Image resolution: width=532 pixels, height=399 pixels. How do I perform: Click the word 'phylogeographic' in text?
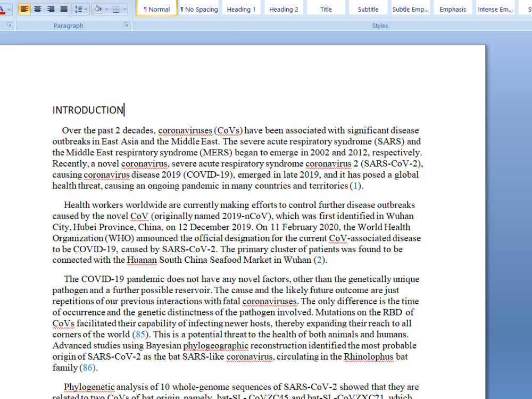216,346
